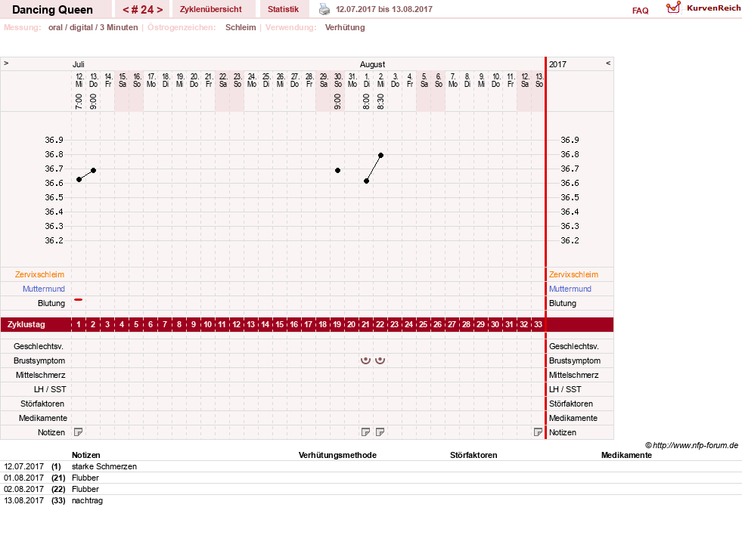The width and height of the screenshot is (742, 560).
Task: Select temperature point on 2. August
Action: point(380,155)
